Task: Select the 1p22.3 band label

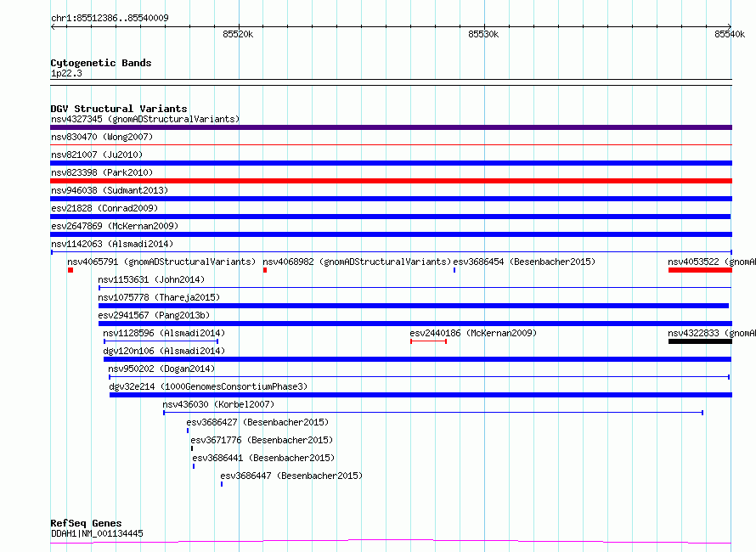Action: point(66,73)
